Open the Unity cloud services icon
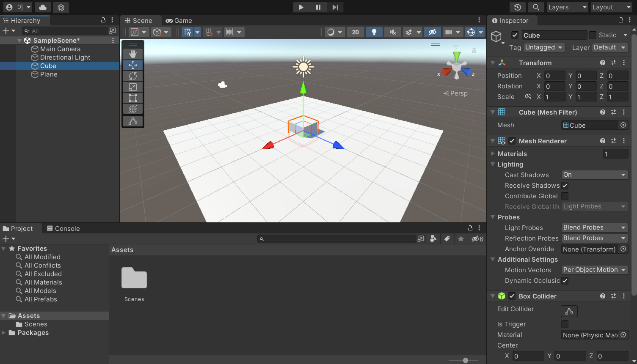 pos(43,7)
